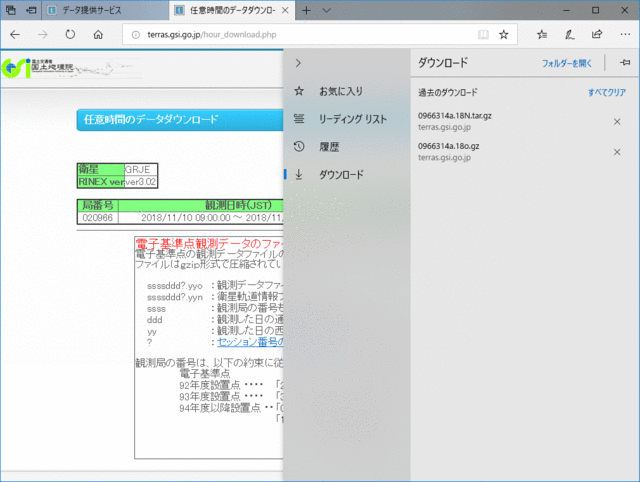The image size is (640, 482).
Task: Show tab previews dropdown
Action: [327, 10]
